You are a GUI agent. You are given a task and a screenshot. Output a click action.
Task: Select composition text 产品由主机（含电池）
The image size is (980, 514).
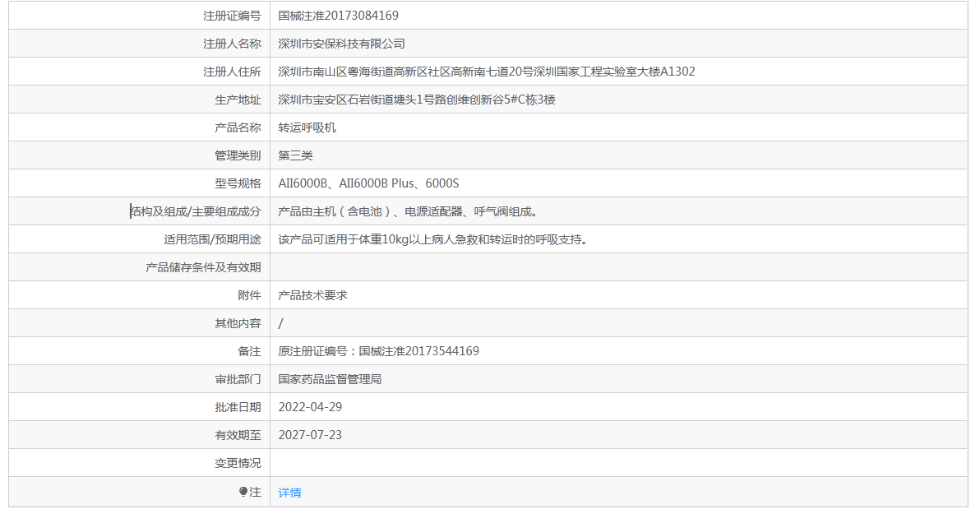tap(408, 211)
